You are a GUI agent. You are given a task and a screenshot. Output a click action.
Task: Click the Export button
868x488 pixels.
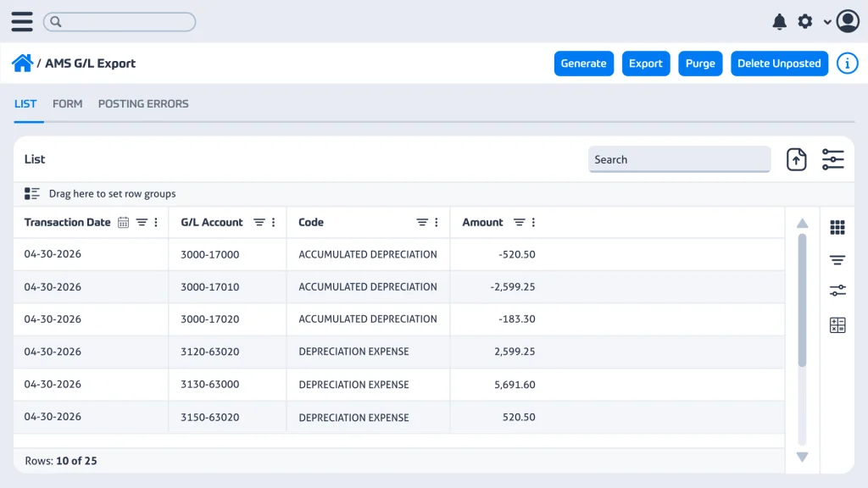pos(645,63)
